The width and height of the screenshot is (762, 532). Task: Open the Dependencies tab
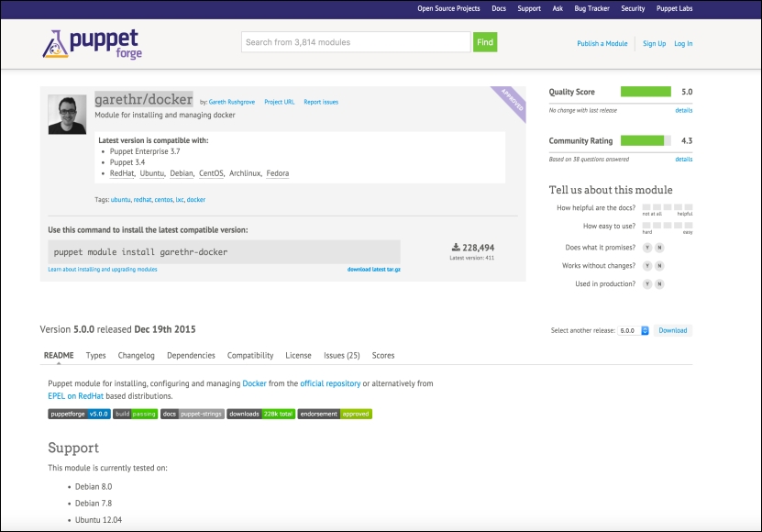click(191, 356)
